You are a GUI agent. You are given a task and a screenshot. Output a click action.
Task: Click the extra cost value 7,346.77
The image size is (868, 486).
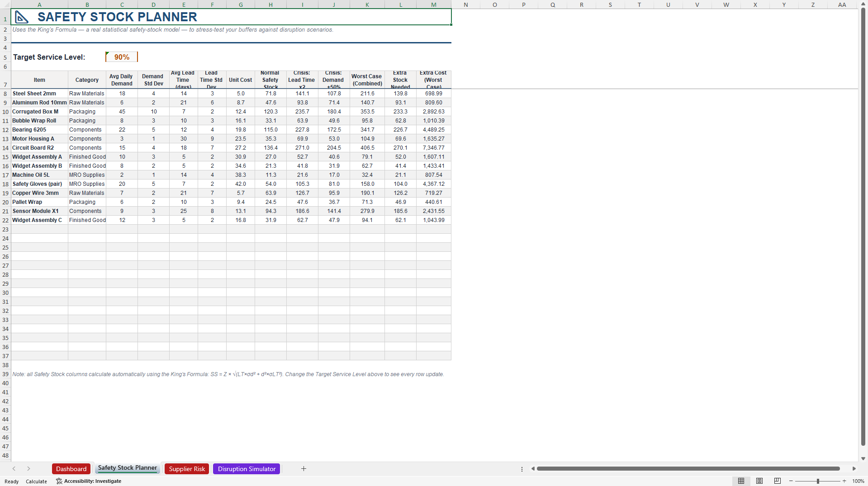coord(433,148)
